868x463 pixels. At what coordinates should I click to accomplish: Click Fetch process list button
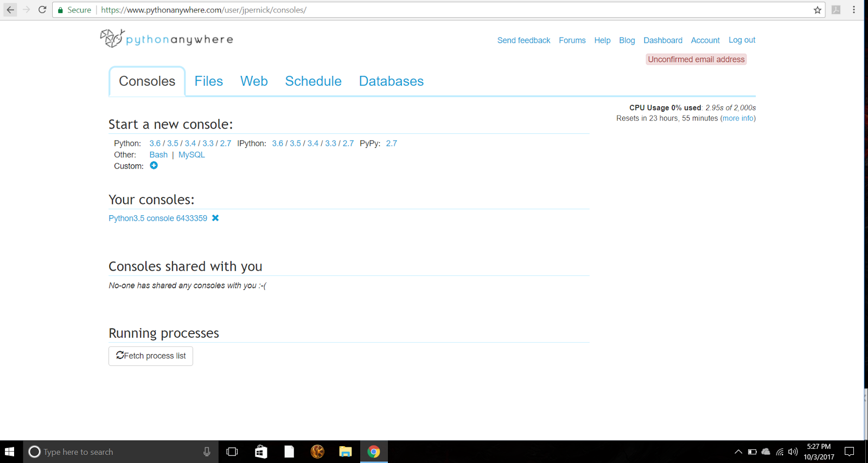click(x=151, y=356)
